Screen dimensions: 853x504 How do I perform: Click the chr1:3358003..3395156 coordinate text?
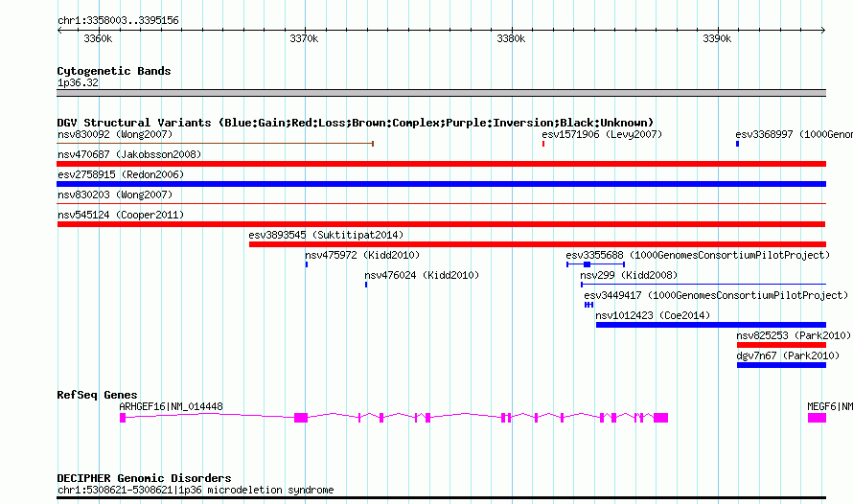click(x=118, y=21)
